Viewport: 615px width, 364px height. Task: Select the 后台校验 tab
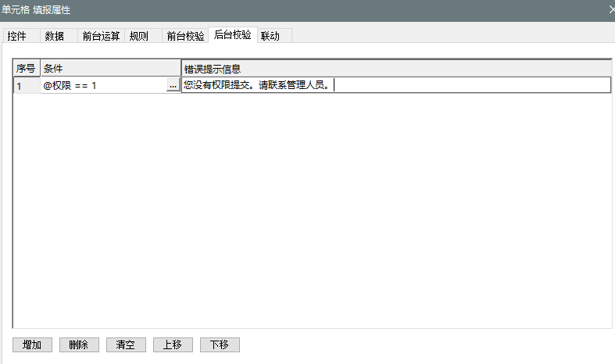(x=233, y=35)
